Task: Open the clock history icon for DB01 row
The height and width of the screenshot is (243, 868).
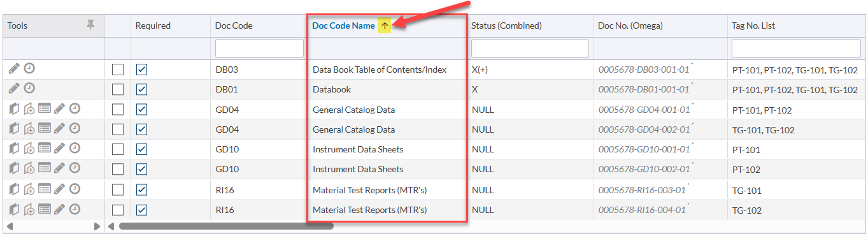Action: point(29,89)
